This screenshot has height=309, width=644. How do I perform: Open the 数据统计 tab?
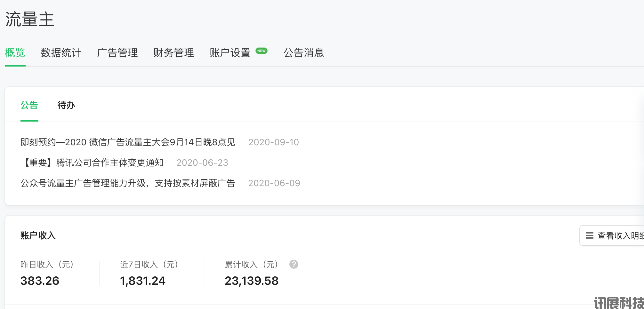pyautogui.click(x=61, y=53)
